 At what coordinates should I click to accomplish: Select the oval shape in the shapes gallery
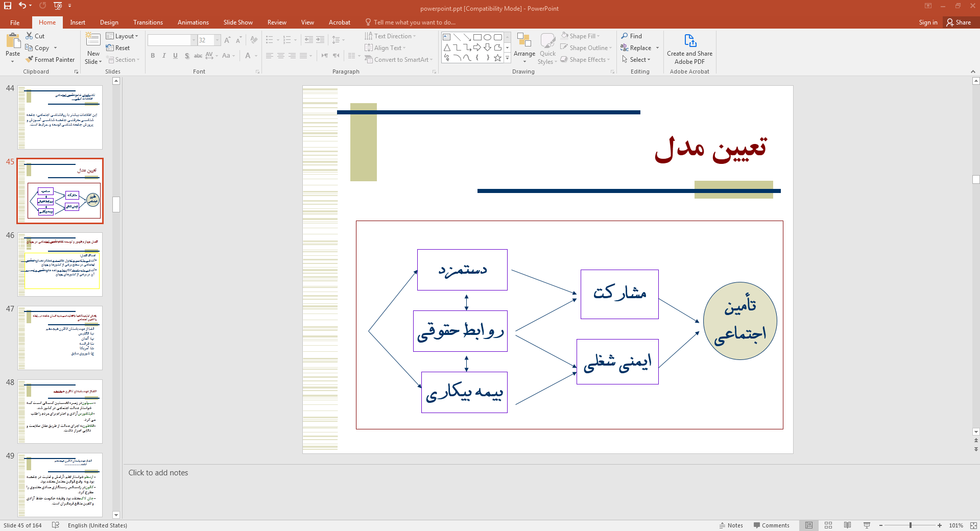pyautogui.click(x=487, y=37)
